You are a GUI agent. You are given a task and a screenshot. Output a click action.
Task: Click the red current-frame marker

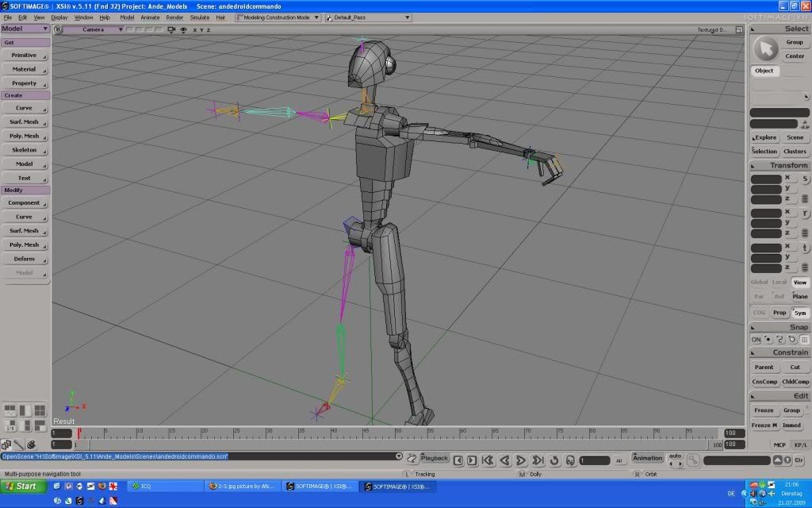click(79, 433)
